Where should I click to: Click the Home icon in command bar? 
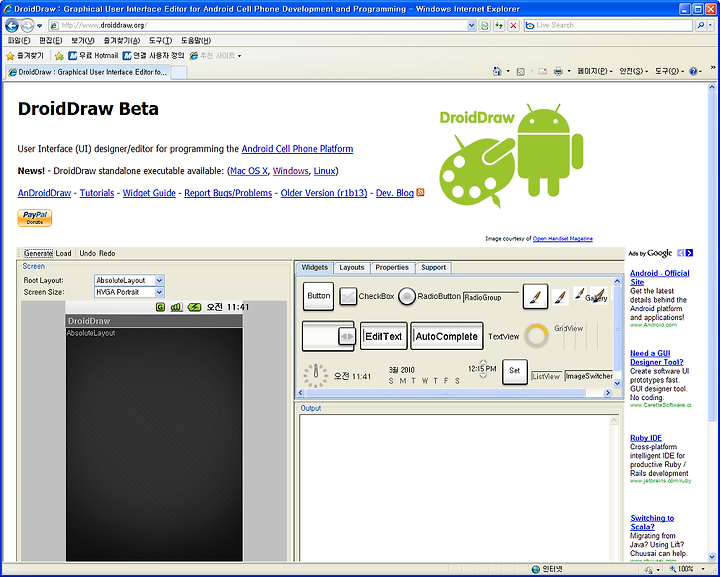click(497, 71)
